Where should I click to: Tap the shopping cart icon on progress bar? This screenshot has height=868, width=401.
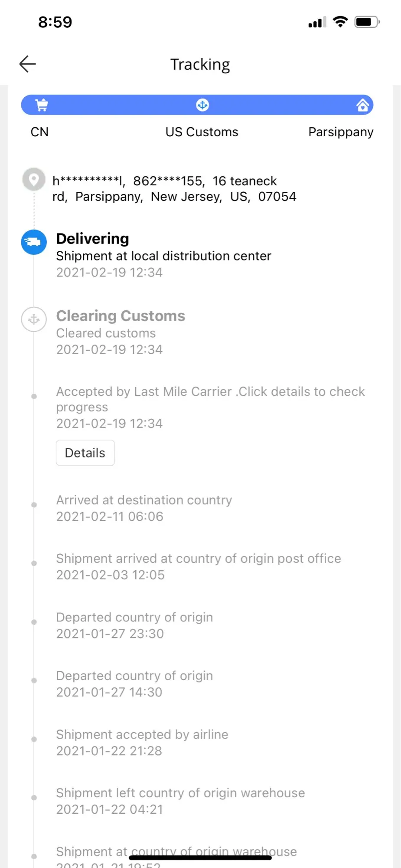click(42, 105)
